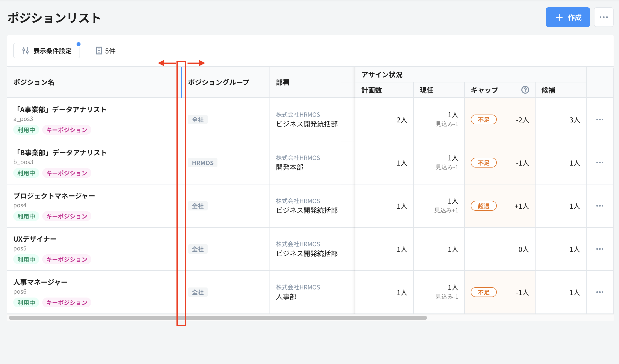Open the help icon next to ギャップ column
This screenshot has height=364, width=619.
[525, 90]
